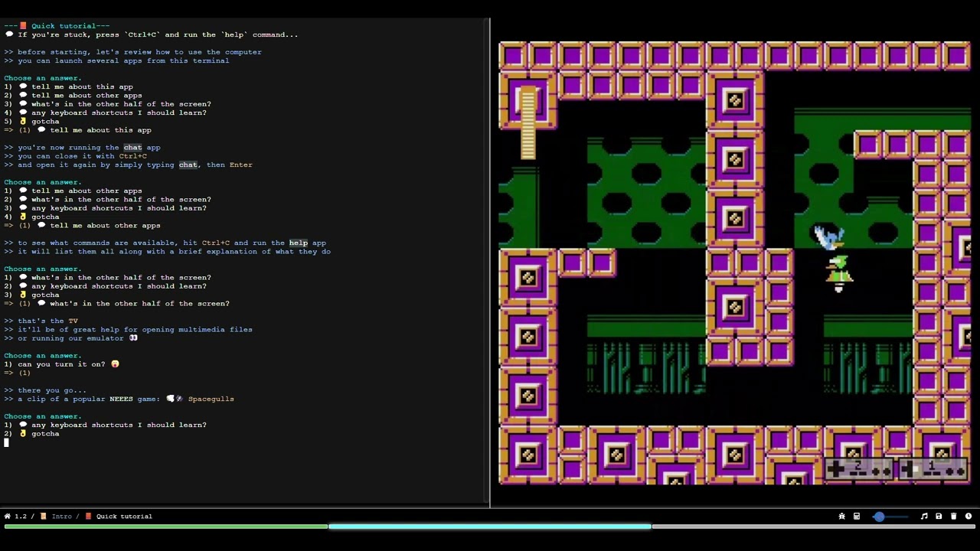
Task: Click the red book icon before Quick tutorial
Action: click(88, 517)
